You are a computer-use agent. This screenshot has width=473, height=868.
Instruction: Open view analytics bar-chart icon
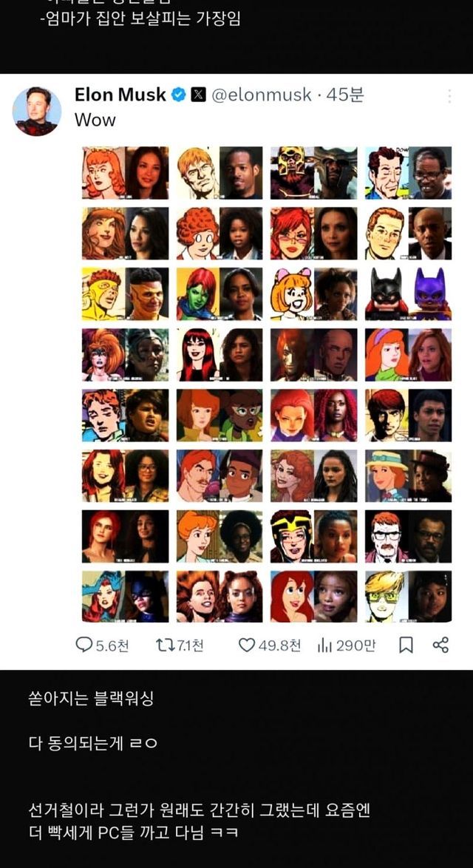(324, 645)
